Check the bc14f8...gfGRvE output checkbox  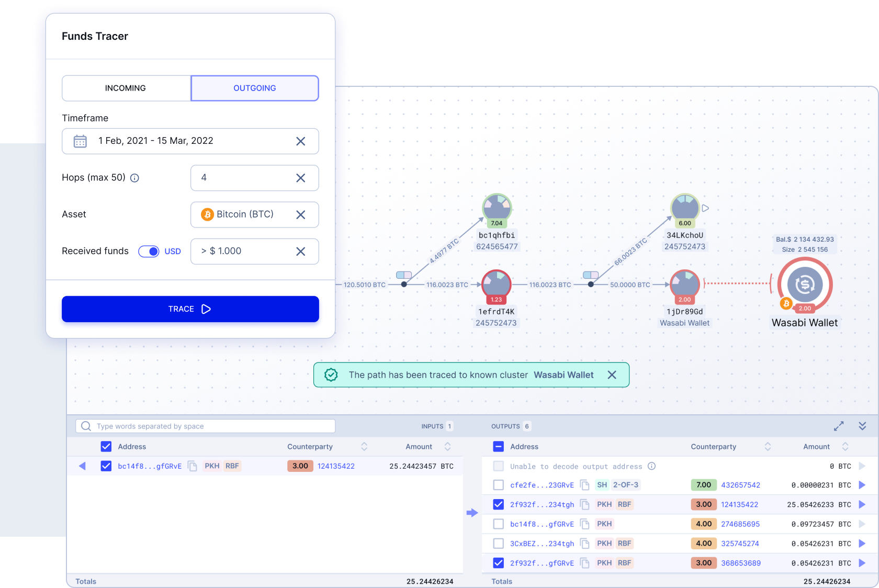point(499,524)
